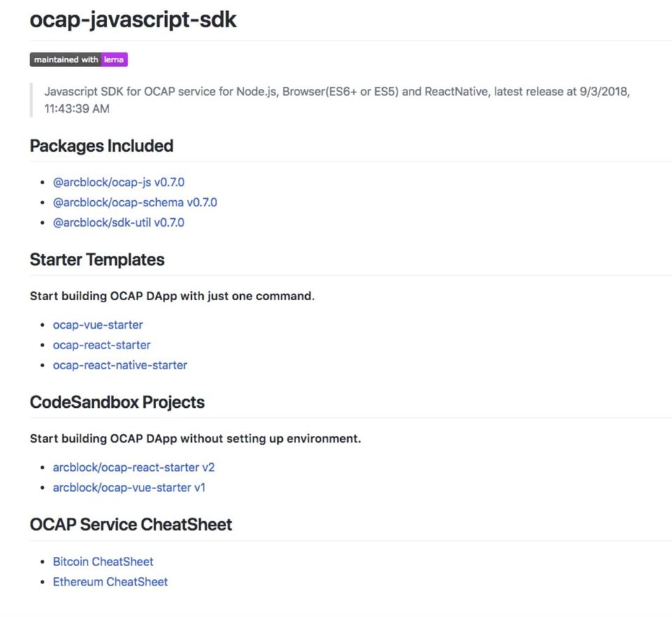Screen dimensions: 672x617
Task: Open the ocap-vue-starter template link
Action: [x=97, y=325]
